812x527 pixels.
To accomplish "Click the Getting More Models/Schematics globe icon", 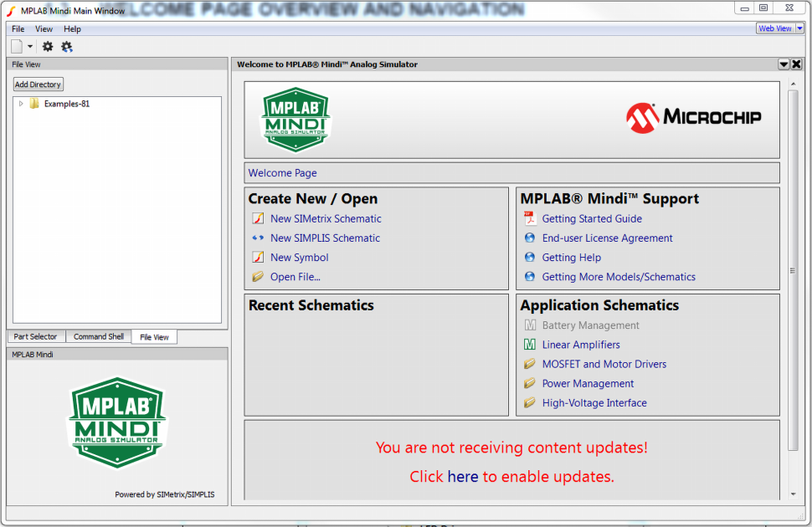I will 529,276.
